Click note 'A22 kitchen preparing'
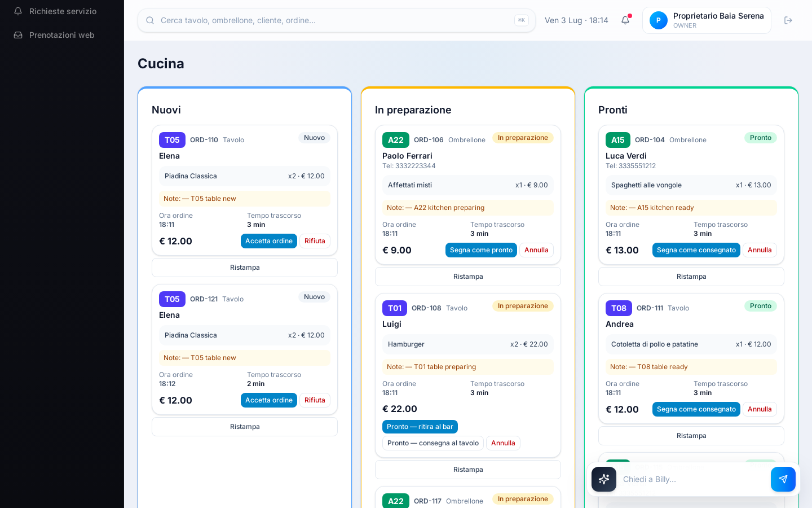The height and width of the screenshot is (508, 812). click(x=468, y=208)
